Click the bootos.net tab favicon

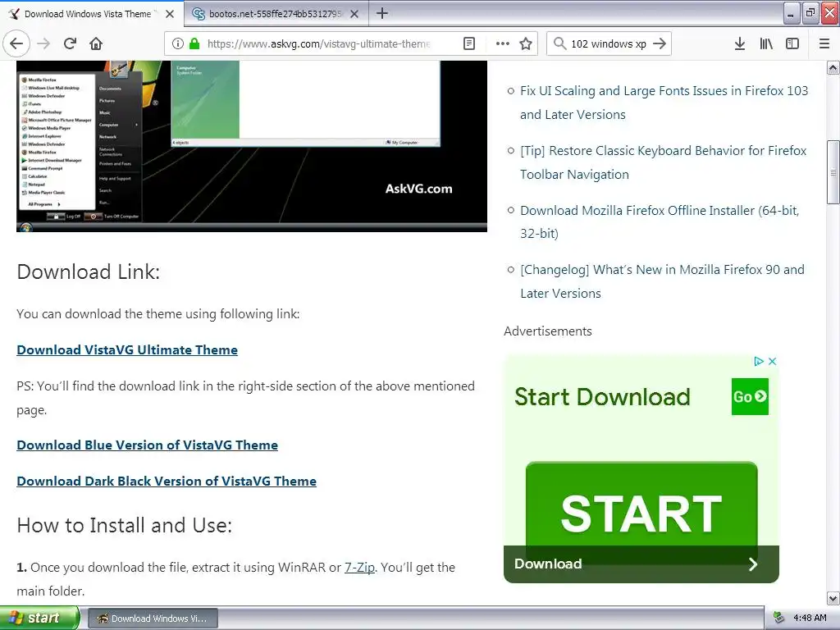point(199,14)
